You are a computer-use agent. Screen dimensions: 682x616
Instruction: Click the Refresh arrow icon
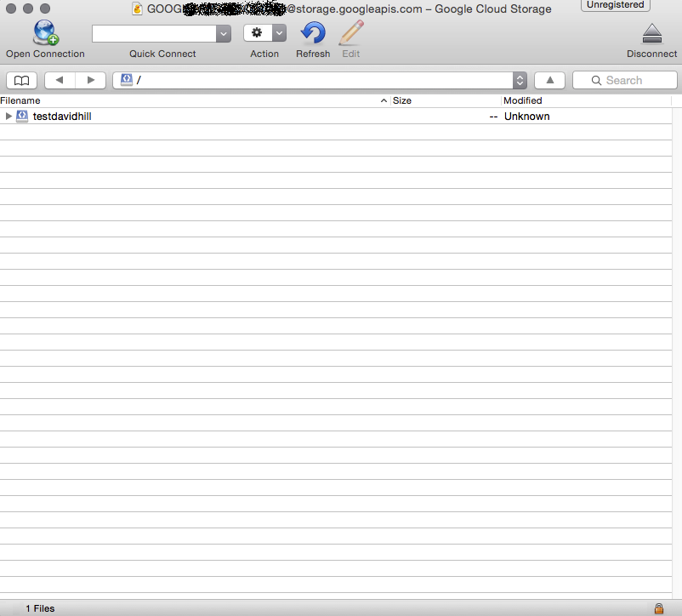point(313,33)
